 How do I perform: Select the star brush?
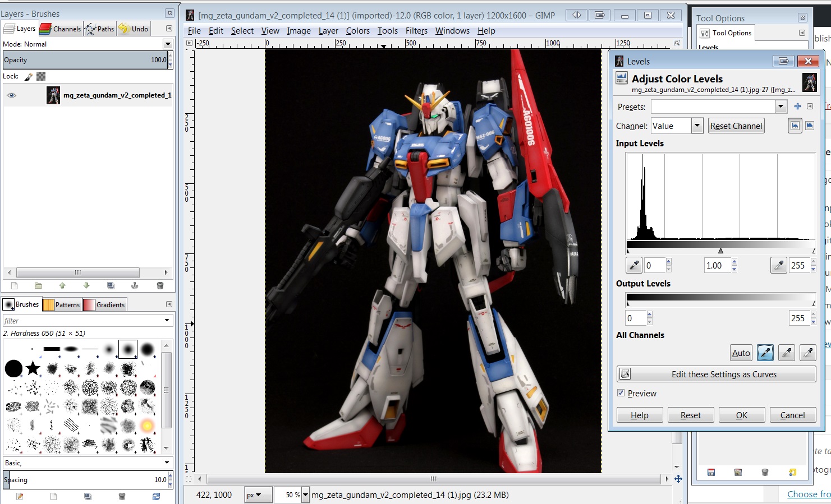(33, 368)
